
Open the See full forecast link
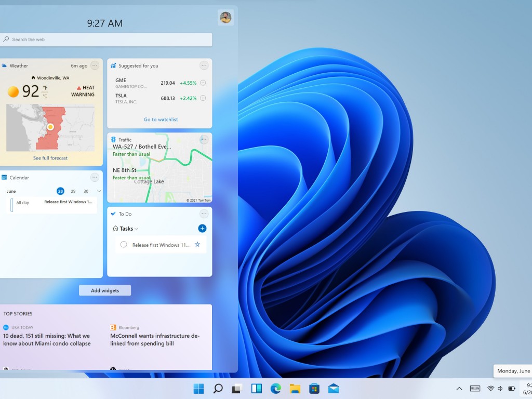tap(50, 158)
